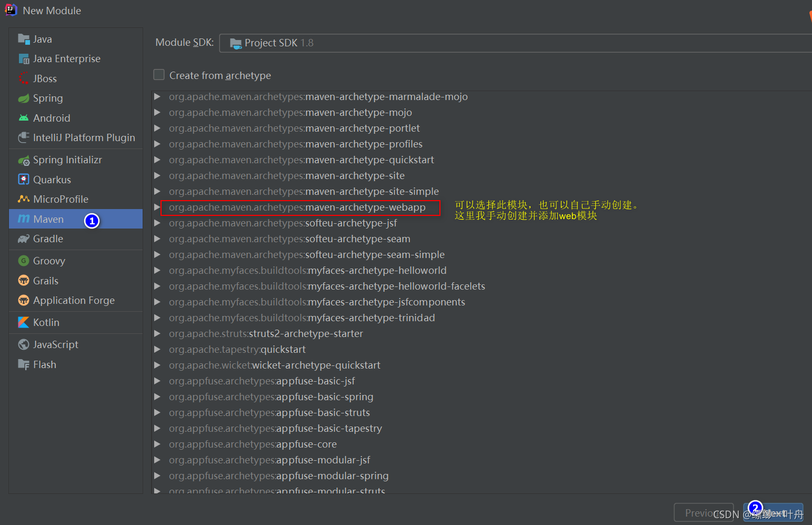Select myfaces-archetype-trinidad archetype
This screenshot has height=525, width=812.
click(302, 318)
